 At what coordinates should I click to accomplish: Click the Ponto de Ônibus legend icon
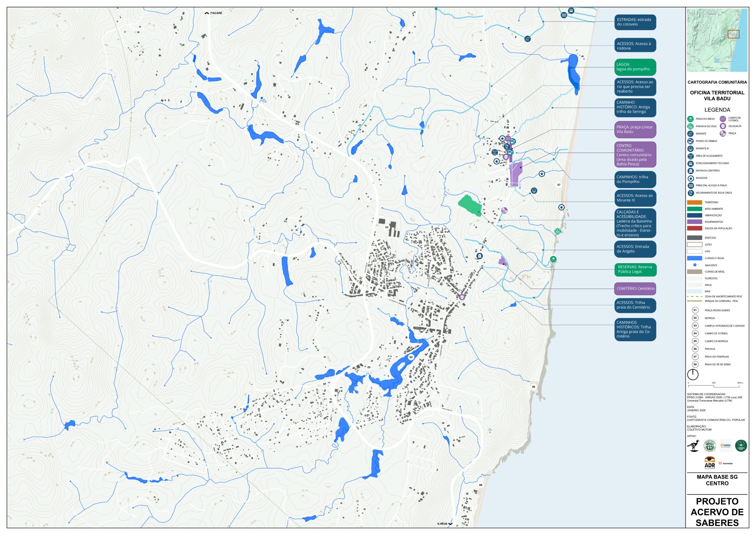coord(690,141)
